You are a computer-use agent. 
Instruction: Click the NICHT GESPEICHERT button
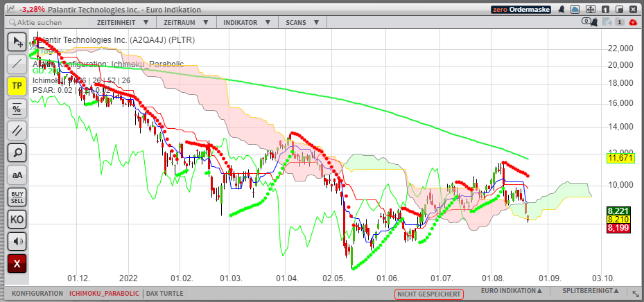click(429, 294)
